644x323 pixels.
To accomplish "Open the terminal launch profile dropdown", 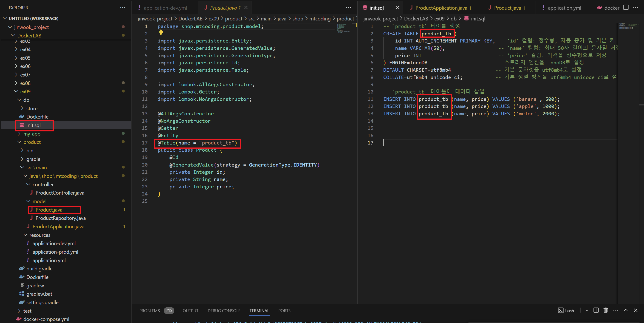I will [x=587, y=311].
